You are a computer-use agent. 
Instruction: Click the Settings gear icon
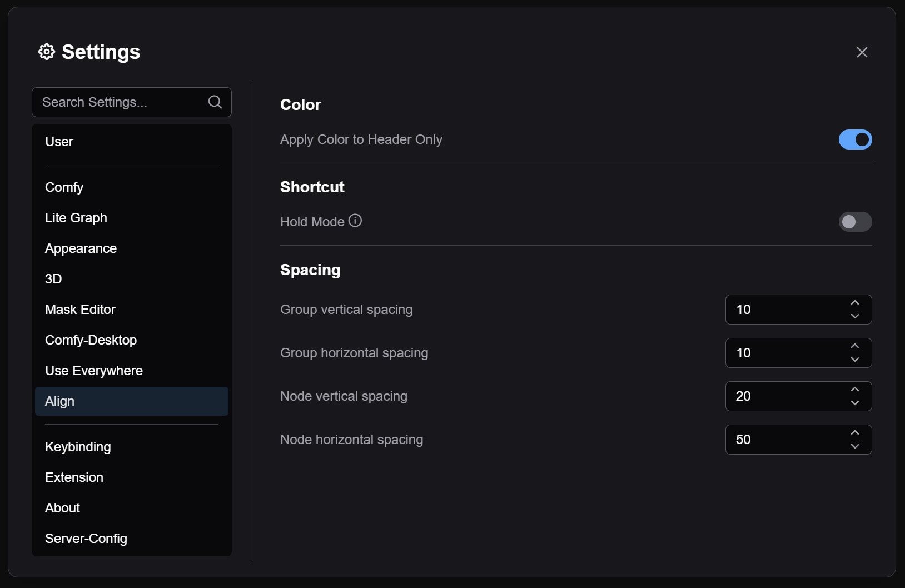pos(47,52)
